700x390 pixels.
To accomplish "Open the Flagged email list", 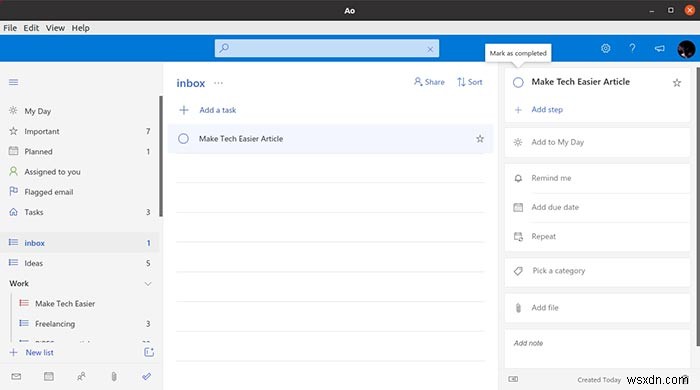I will coord(80,192).
